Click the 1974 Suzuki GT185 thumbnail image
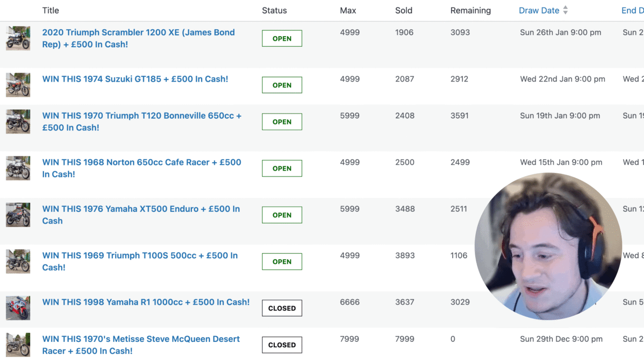This screenshot has width=644, height=362. point(18,85)
